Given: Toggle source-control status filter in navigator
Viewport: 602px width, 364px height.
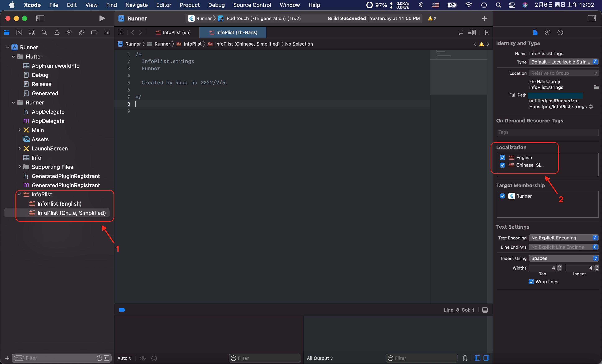Looking at the screenshot, I should click(x=107, y=358).
